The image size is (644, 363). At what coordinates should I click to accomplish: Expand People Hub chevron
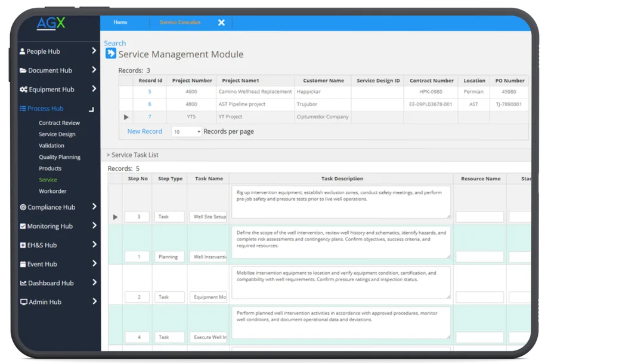tap(94, 51)
